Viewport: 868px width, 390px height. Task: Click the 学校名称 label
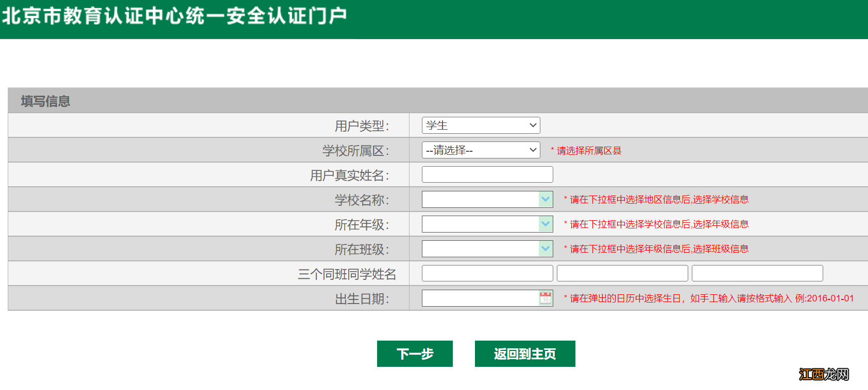tap(362, 200)
